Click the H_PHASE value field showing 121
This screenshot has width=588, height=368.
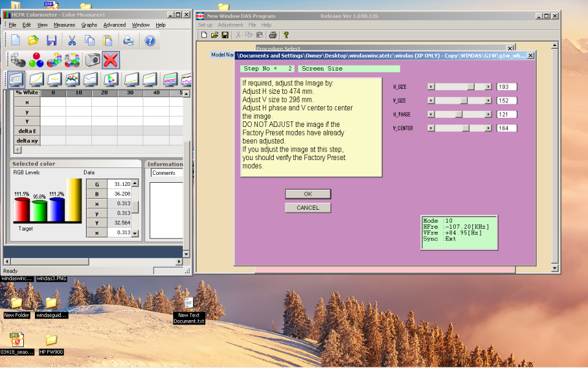(507, 114)
